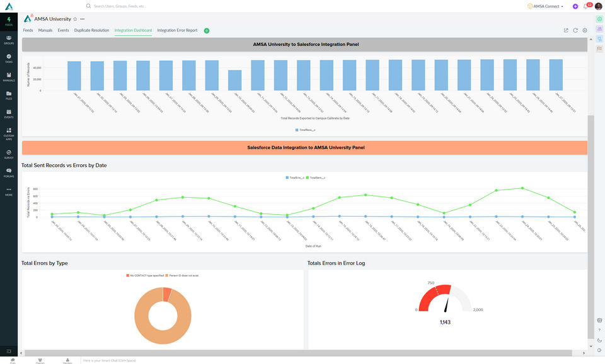Toggle the TotalErrs__c legend series

point(295,178)
